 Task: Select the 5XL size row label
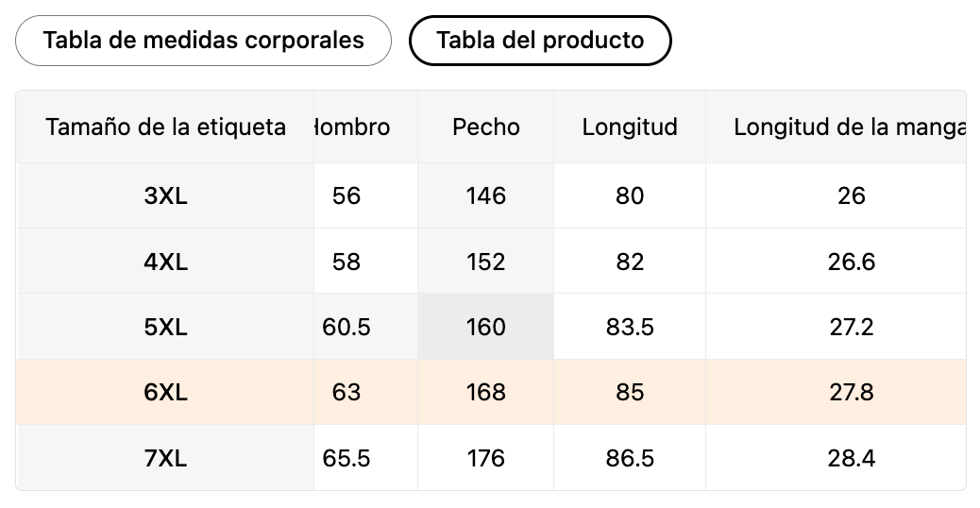click(x=165, y=327)
